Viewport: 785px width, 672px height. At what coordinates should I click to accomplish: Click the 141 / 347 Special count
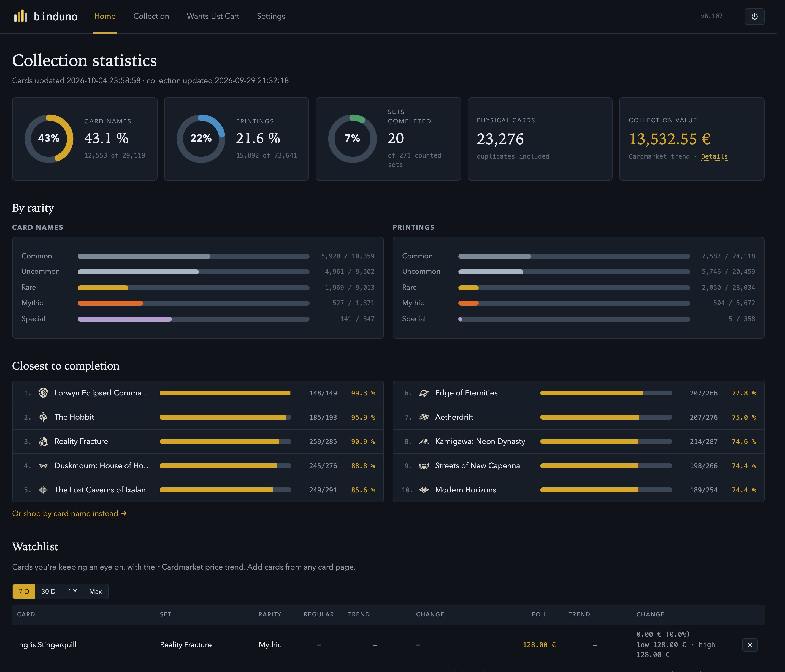(357, 319)
